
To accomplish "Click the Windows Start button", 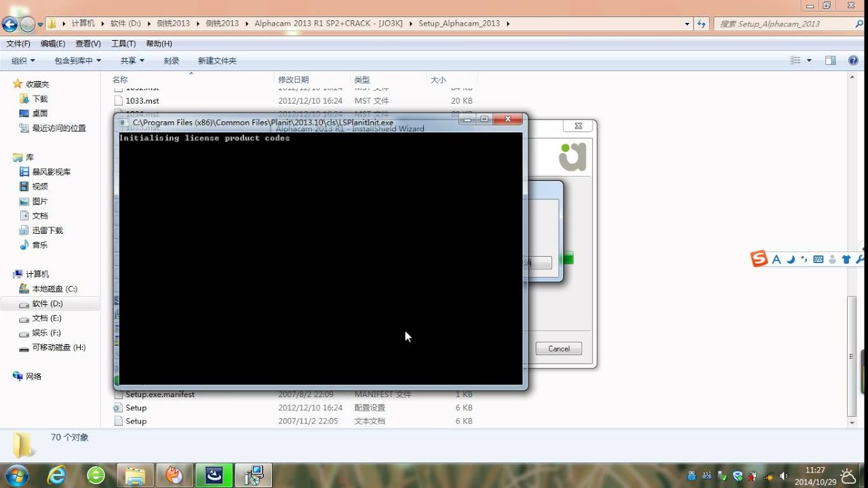I will click(16, 474).
